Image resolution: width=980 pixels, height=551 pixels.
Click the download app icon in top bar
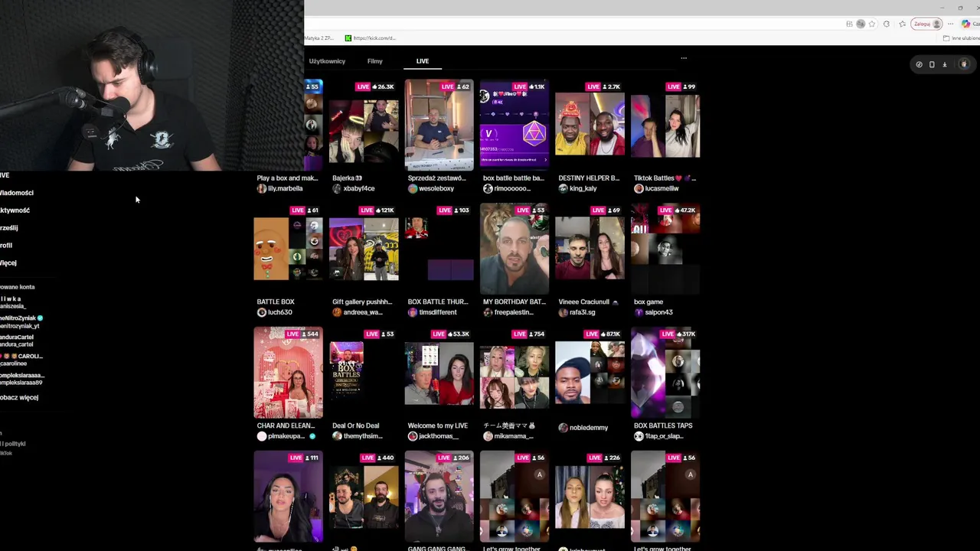(945, 64)
